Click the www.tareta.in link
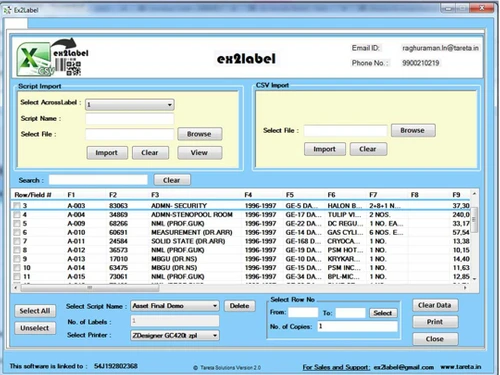Screen dimensions: 500x375 [461, 367]
